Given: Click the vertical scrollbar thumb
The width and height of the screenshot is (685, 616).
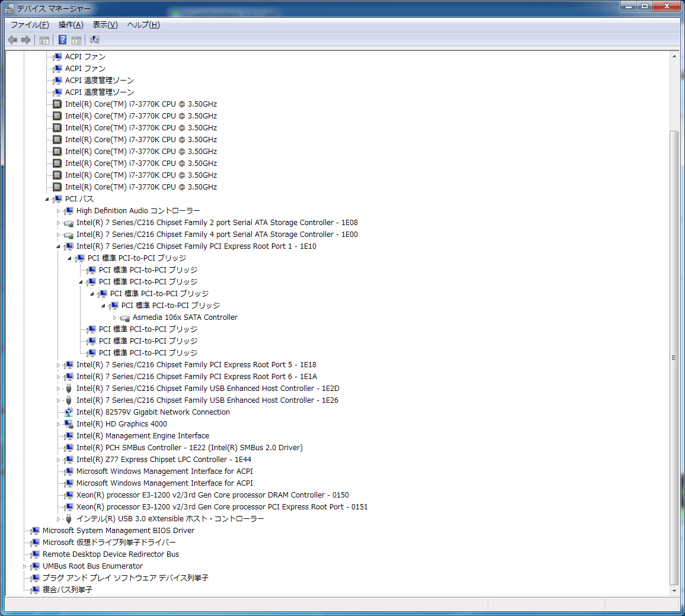Looking at the screenshot, I should point(674,358).
